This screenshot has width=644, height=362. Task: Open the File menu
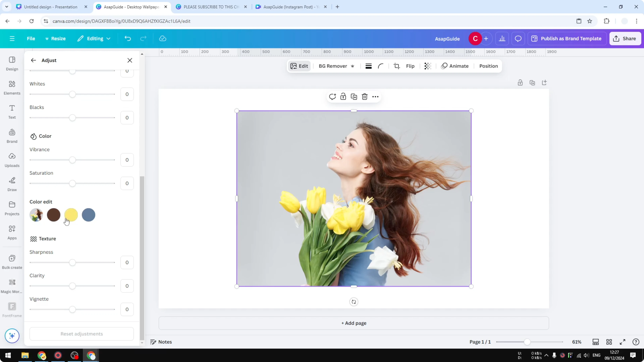(x=31, y=38)
